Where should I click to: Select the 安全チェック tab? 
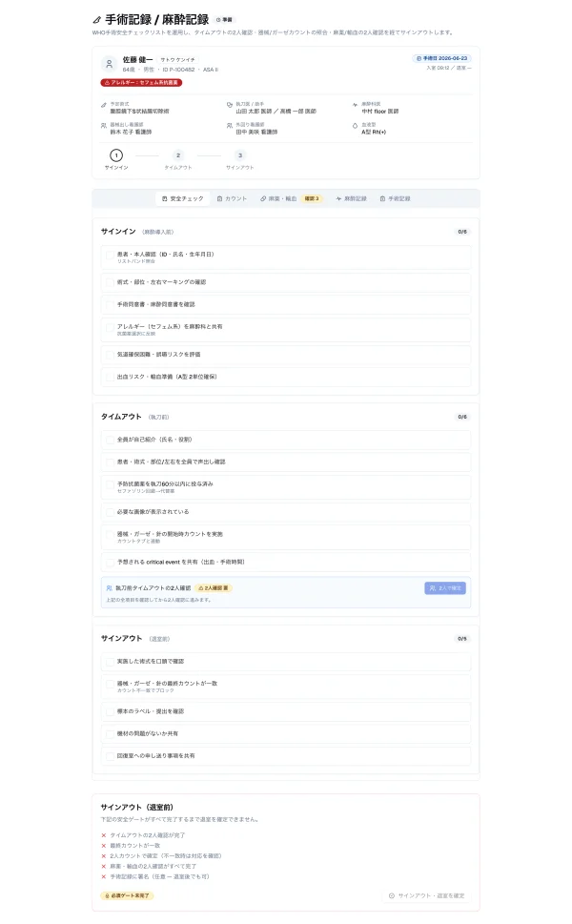(x=183, y=199)
